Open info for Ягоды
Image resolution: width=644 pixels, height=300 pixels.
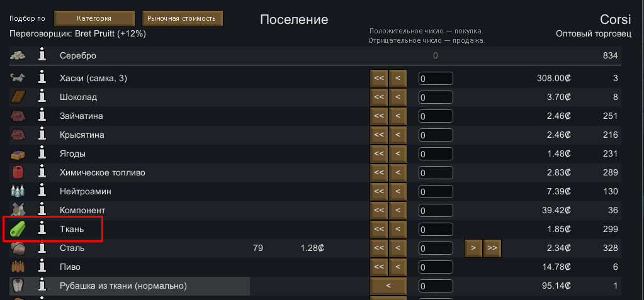pyautogui.click(x=43, y=153)
